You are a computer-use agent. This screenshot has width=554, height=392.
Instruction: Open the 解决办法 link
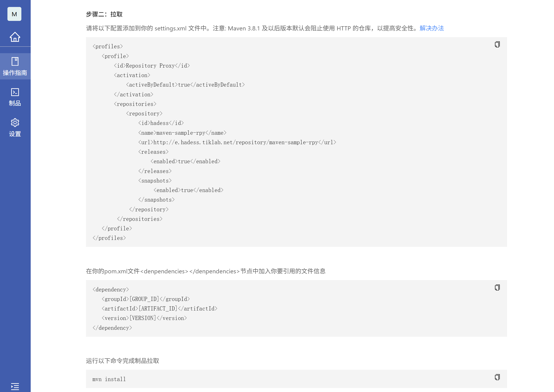pos(432,28)
